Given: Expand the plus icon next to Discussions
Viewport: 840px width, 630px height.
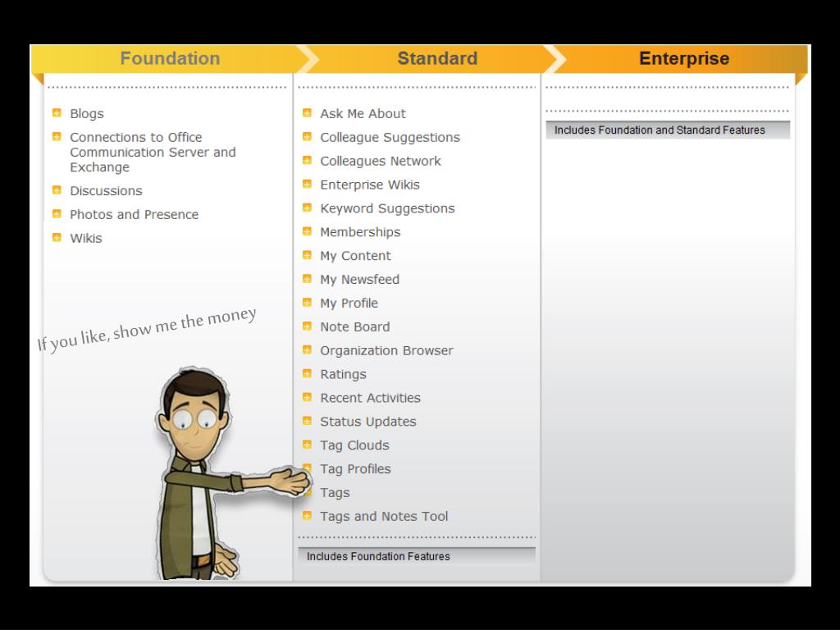Looking at the screenshot, I should [57, 189].
